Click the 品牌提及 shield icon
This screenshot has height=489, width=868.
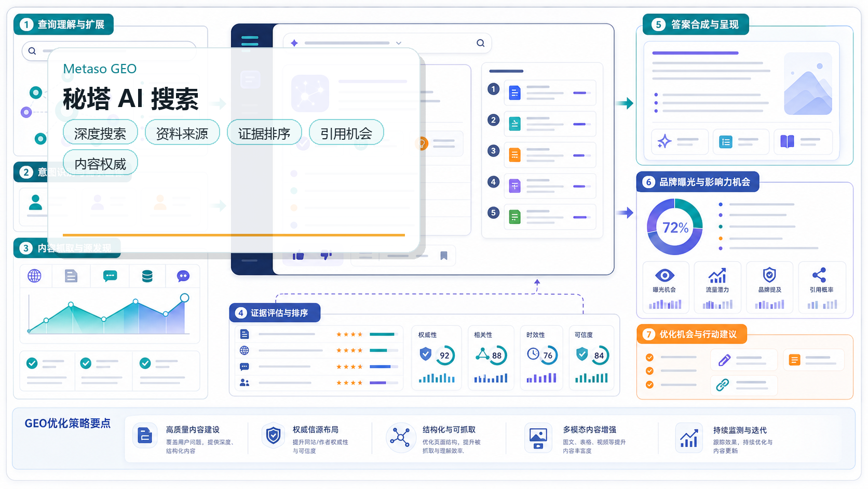tap(769, 275)
